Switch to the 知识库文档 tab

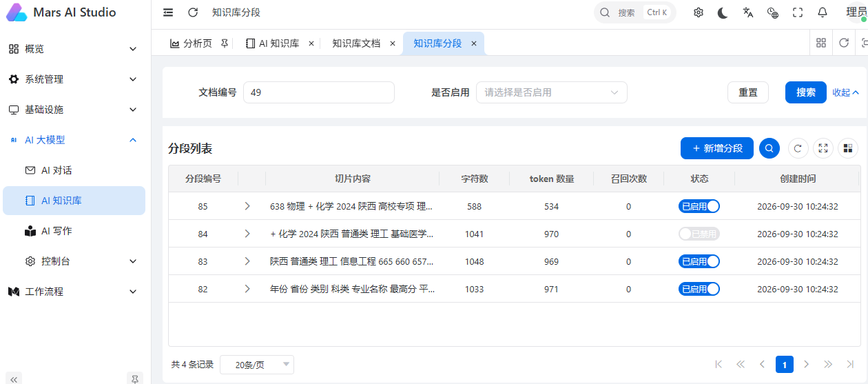pos(356,43)
